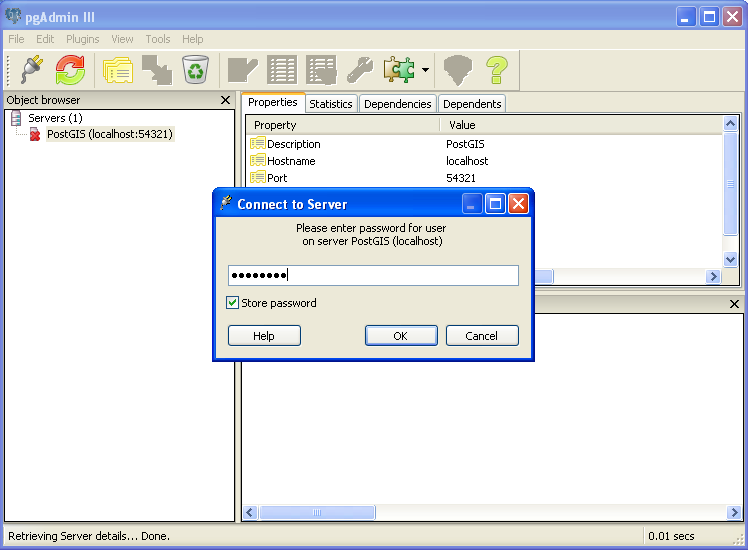Screen dimensions: 748x550
Task: Click the Port property row icon
Action: click(x=258, y=177)
